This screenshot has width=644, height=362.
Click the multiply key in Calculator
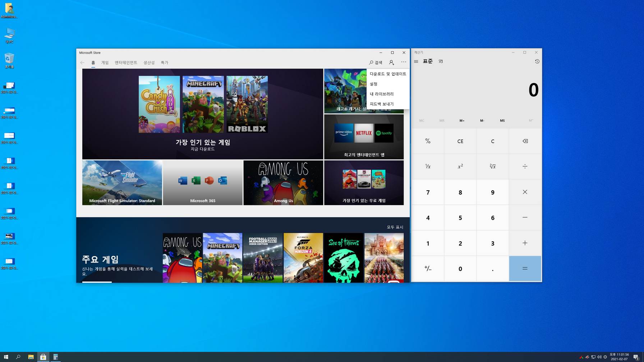tap(525, 192)
